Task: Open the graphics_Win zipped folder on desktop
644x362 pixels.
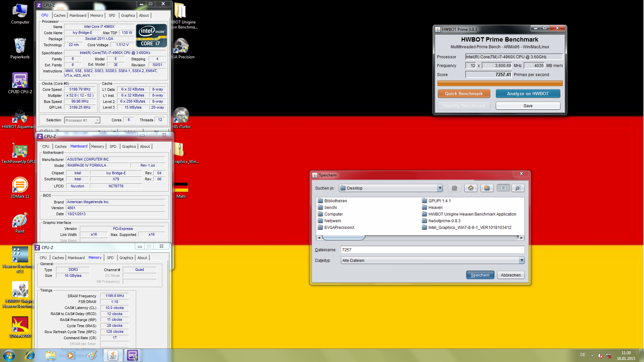Action: (186, 154)
